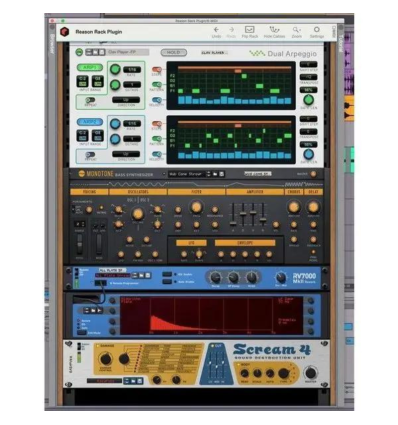Click the Monotone large Chorus knob
The image size is (398, 425).
(294, 207)
